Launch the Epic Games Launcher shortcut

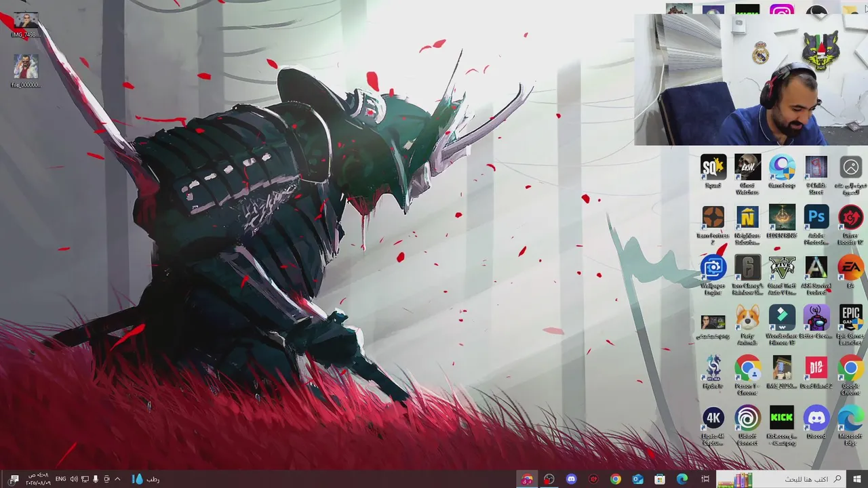[850, 325]
